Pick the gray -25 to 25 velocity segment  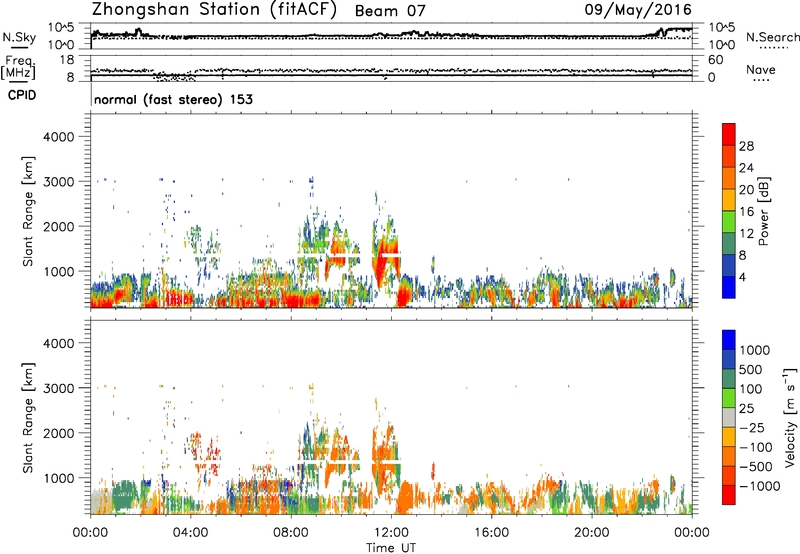click(729, 418)
